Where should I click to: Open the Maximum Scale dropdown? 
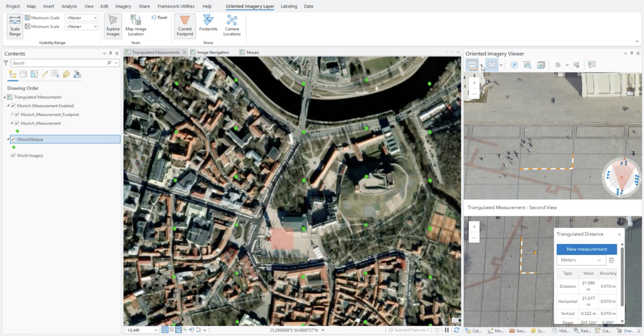pos(81,18)
